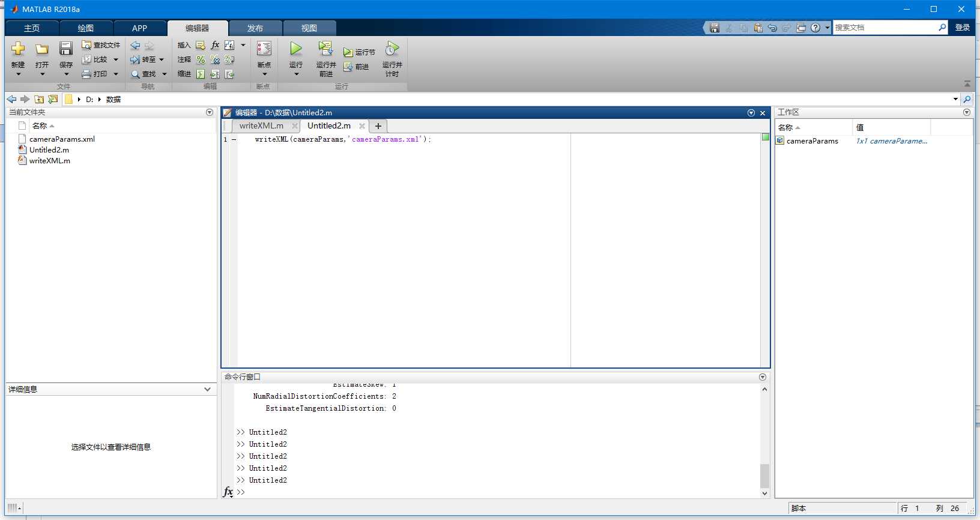Viewport: 980px width, 520px height.
Task: Click the fx insert function icon
Action: (x=215, y=45)
